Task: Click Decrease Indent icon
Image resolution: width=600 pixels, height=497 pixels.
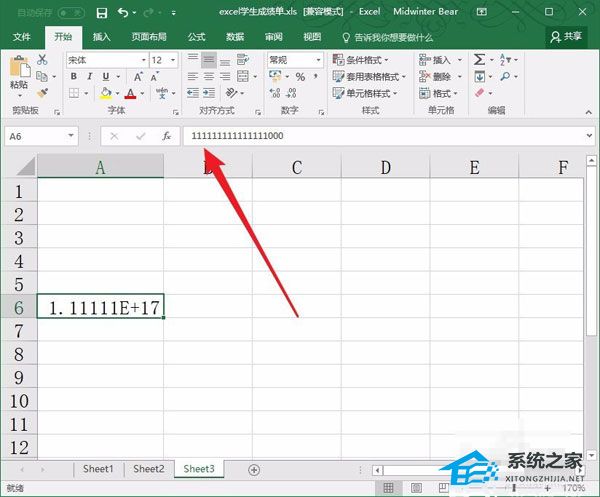Action: 193,93
